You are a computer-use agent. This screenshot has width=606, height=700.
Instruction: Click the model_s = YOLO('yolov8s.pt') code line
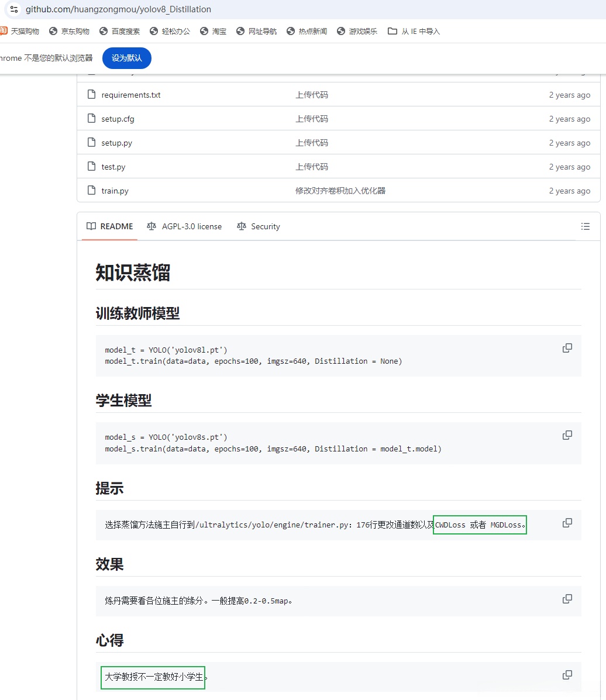click(x=166, y=437)
